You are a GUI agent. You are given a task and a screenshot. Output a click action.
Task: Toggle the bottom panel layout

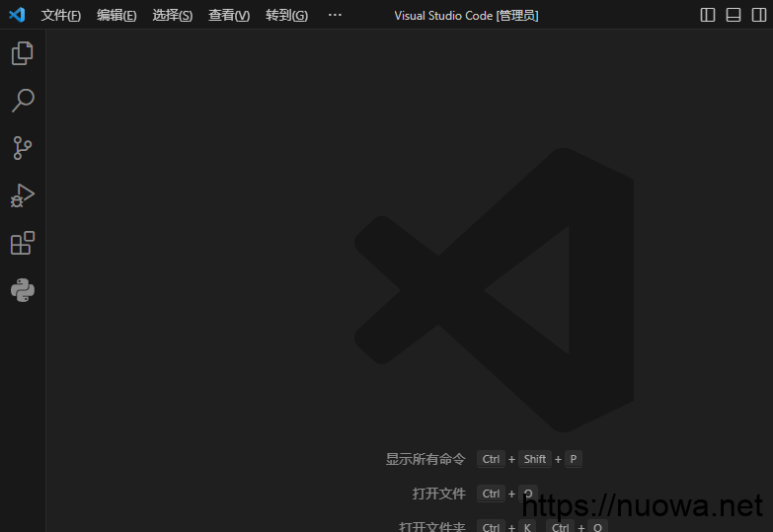(x=734, y=15)
